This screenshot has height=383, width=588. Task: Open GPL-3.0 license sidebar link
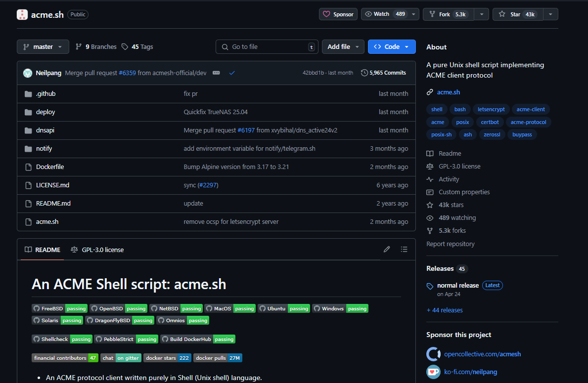point(453,167)
